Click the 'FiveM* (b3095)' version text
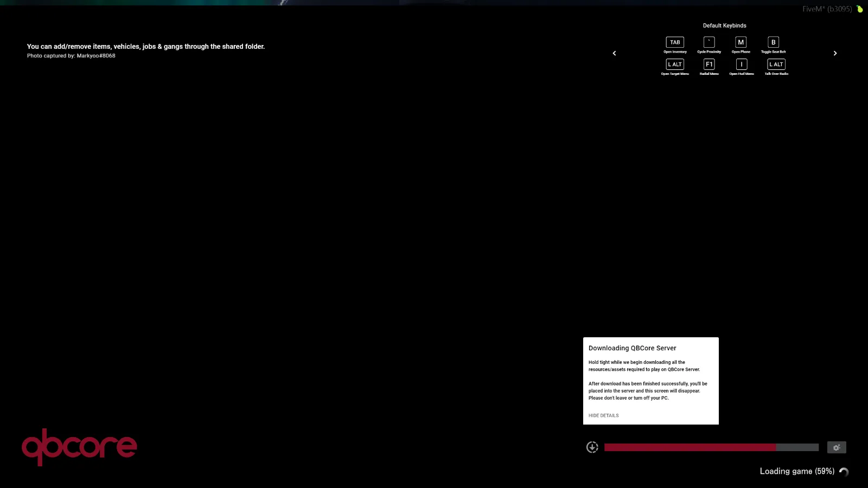The image size is (868, 488). pos(827,9)
